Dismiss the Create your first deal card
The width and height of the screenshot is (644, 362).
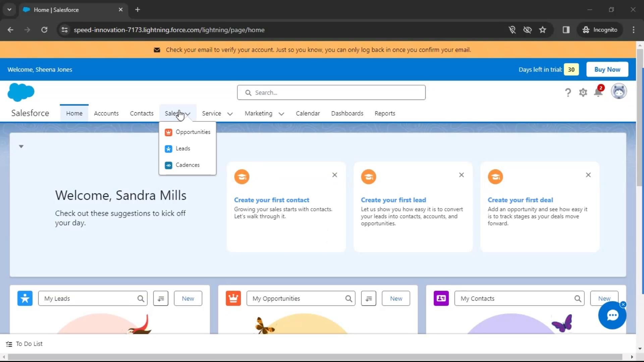click(588, 175)
